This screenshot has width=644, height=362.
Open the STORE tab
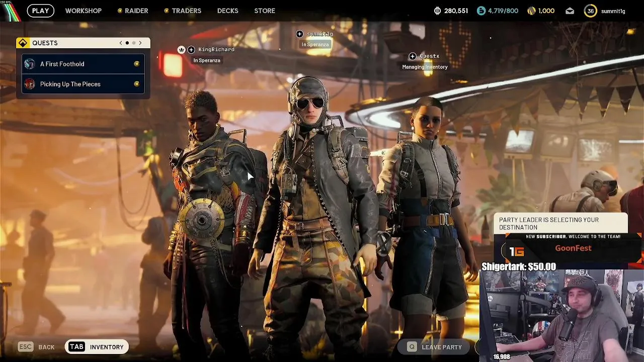265,11
